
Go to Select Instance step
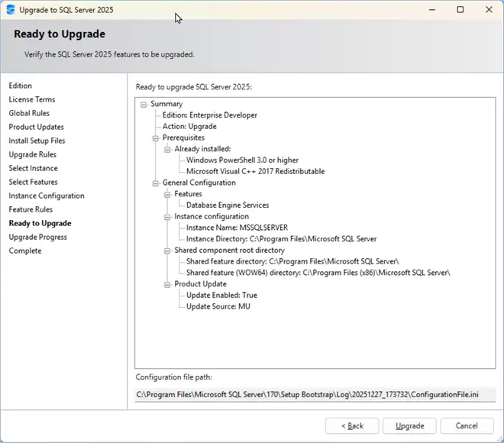[x=33, y=168]
